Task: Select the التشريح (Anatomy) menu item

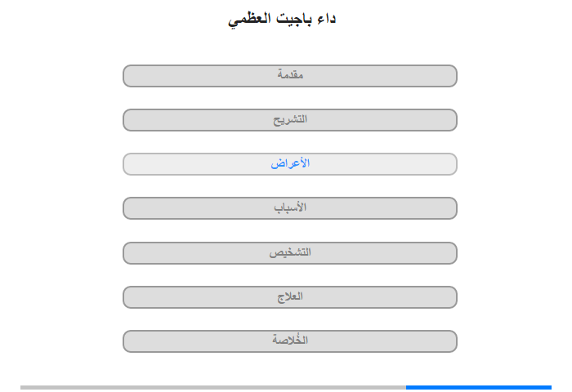Action: [x=290, y=120]
